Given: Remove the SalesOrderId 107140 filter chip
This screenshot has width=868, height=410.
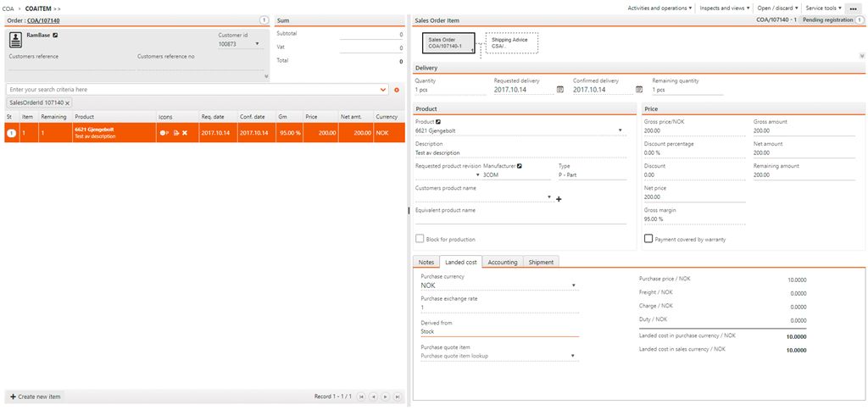Looking at the screenshot, I should point(68,102).
